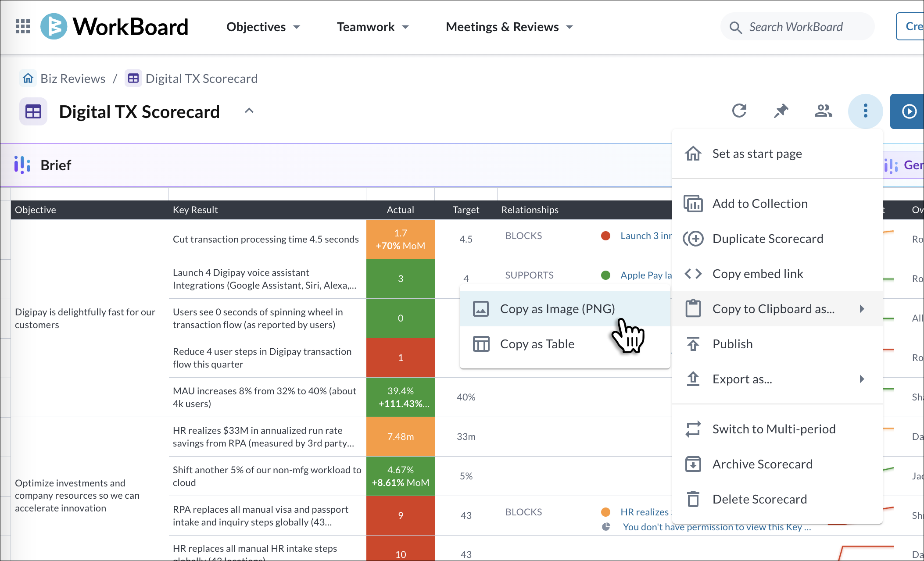Click the green actual cell showing 3
The height and width of the screenshot is (561, 924).
401,279
